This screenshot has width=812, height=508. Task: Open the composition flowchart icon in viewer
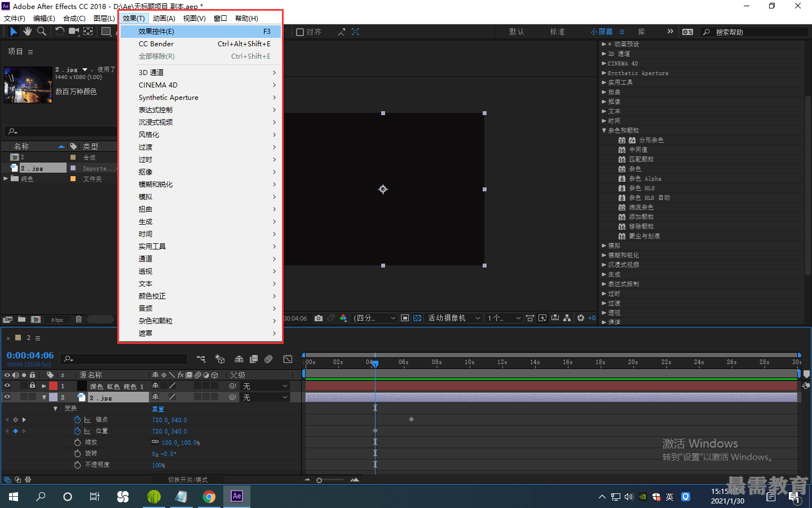coord(567,318)
